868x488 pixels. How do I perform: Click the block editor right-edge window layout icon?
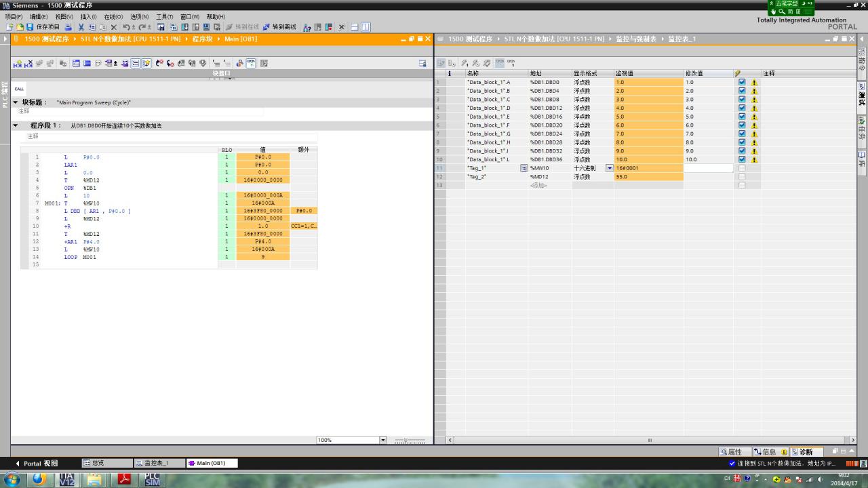(x=422, y=63)
